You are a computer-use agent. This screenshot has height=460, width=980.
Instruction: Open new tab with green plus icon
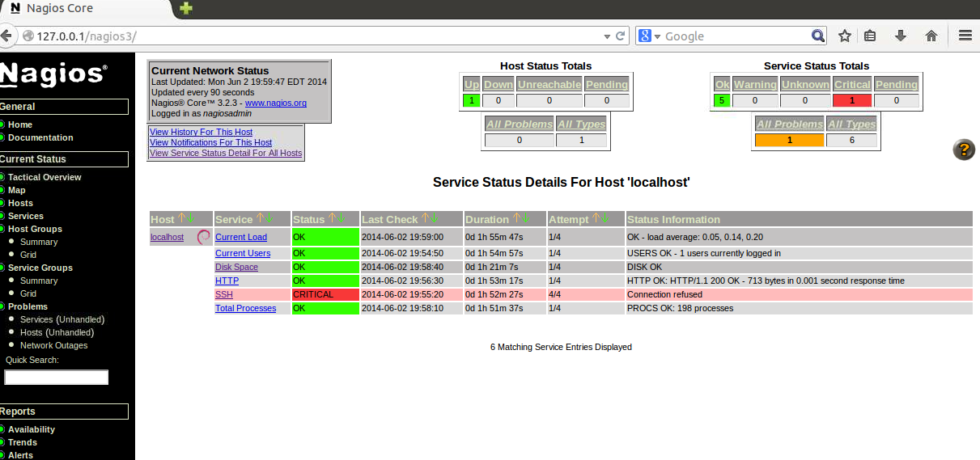coord(186,8)
